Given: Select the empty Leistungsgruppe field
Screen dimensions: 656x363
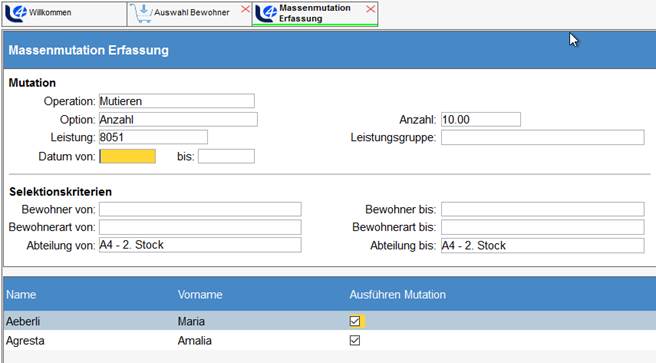Looking at the screenshot, I should tap(543, 137).
